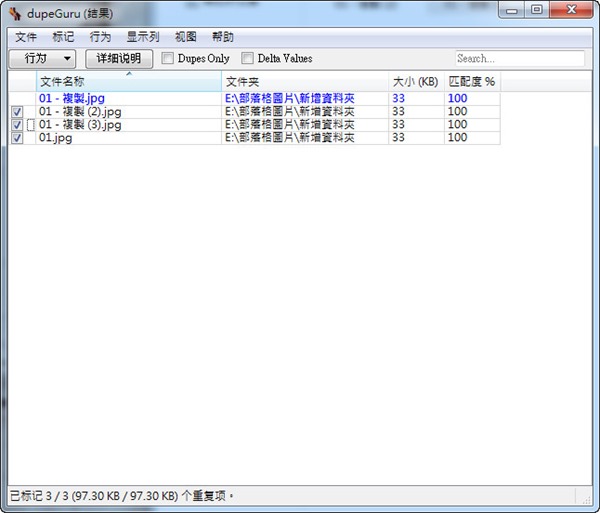Expand the 行为 dropdown button in toolbar

pos(42,59)
